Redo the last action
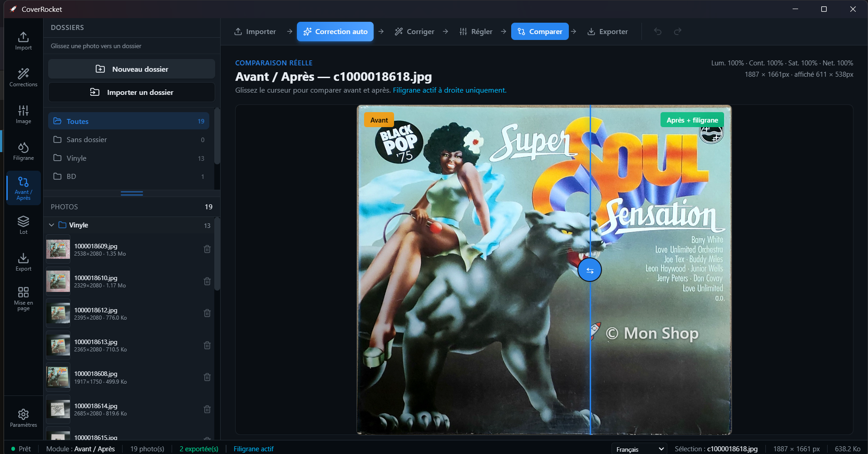Image resolution: width=868 pixels, height=454 pixels. pyautogui.click(x=678, y=31)
